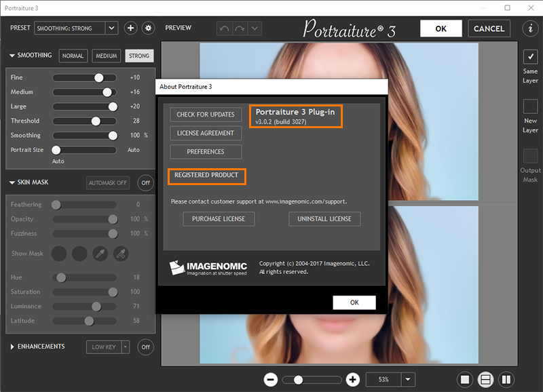Click the first Show Mask circle button
543x392 pixels.
coord(59,254)
